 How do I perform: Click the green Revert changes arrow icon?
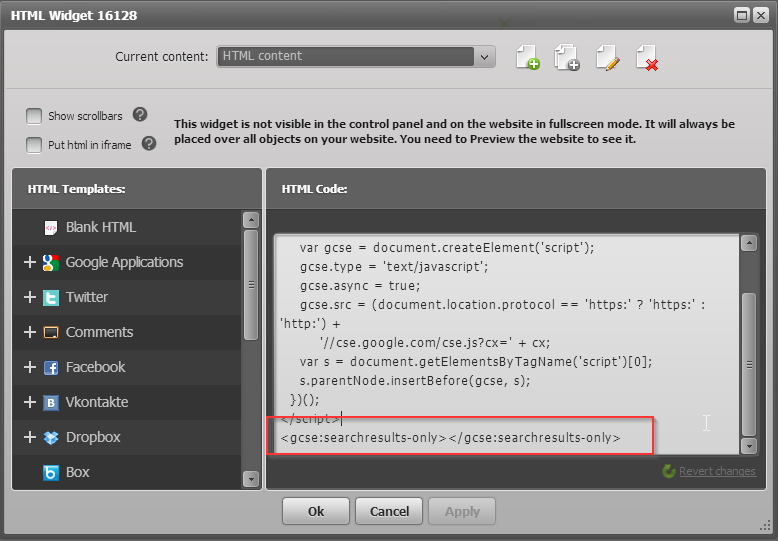[669, 471]
